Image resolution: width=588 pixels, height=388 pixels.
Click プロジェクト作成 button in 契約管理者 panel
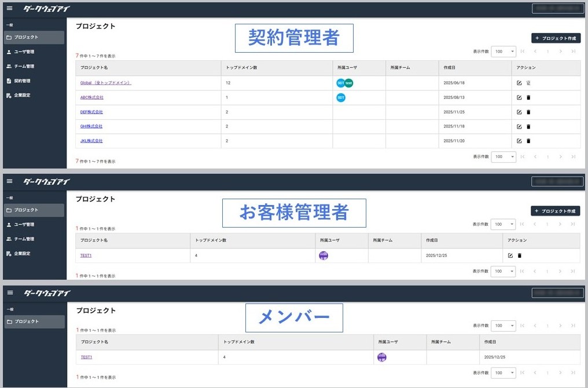tap(556, 38)
